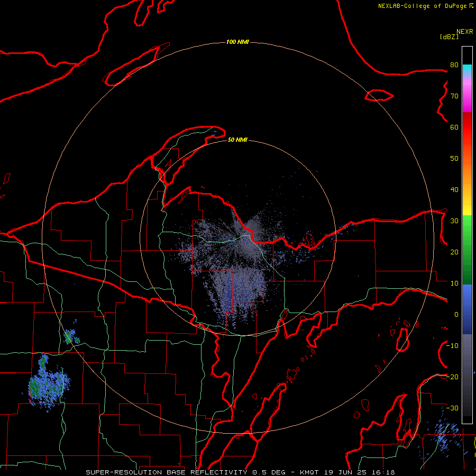Viewport: 476px width, 476px height.
Task: Click the NEXR label above color scale
Action: (465, 32)
